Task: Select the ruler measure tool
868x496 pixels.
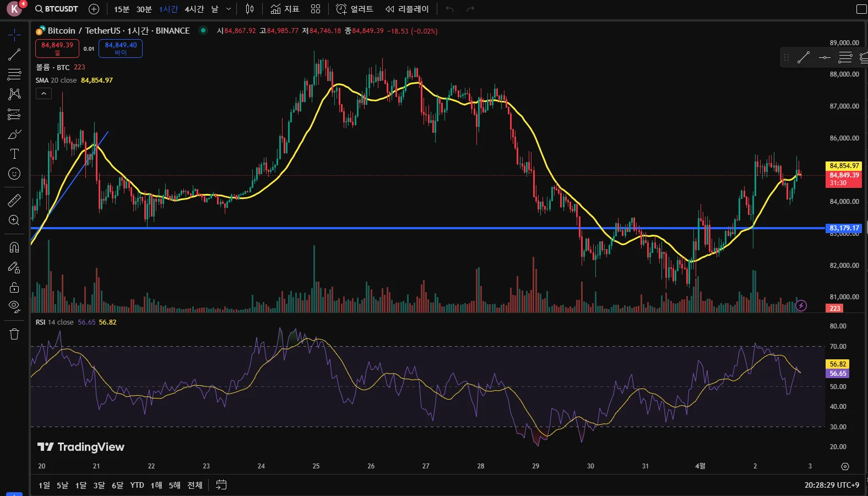Action: coord(14,200)
